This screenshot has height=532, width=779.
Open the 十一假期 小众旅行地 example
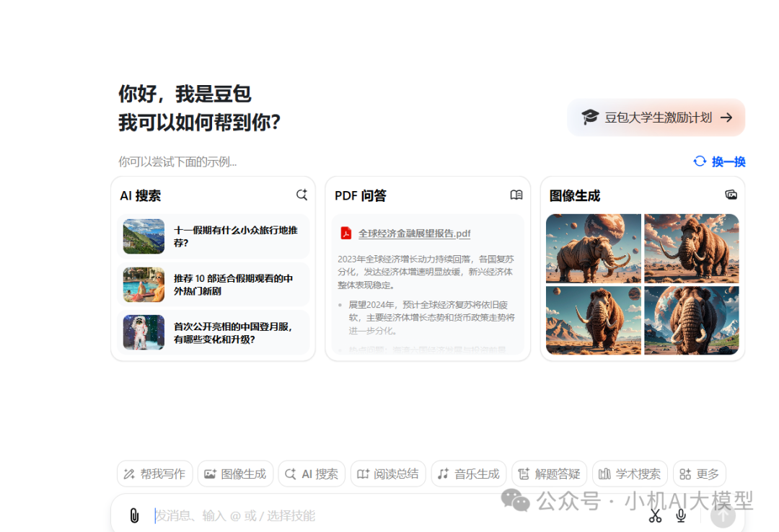coord(213,236)
